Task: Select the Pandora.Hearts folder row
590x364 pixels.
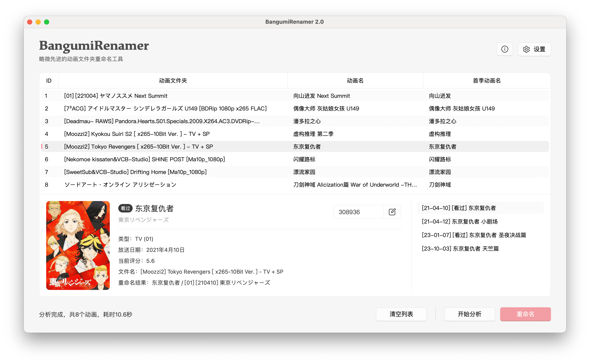Action: [x=161, y=121]
